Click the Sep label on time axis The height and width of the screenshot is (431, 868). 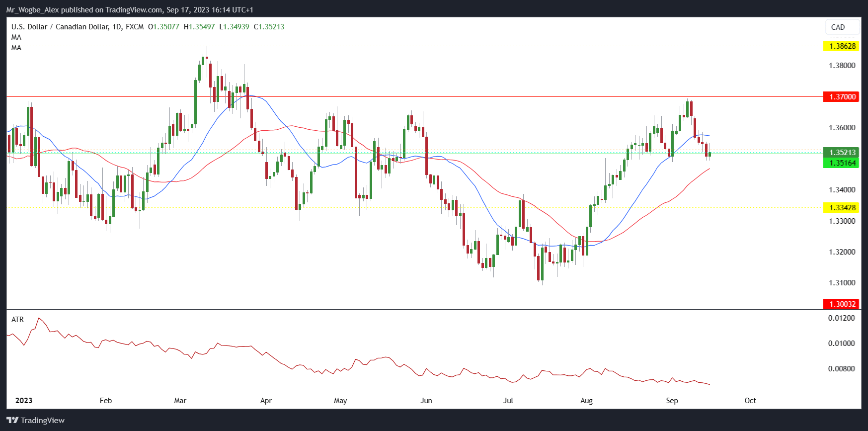(x=672, y=401)
